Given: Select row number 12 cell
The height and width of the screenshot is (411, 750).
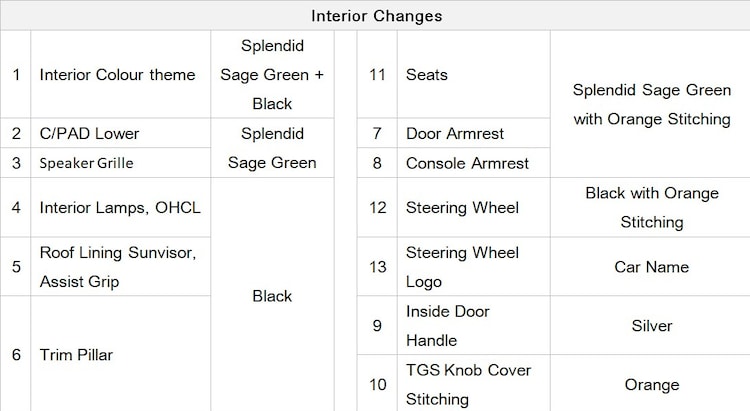Looking at the screenshot, I should point(377,208).
